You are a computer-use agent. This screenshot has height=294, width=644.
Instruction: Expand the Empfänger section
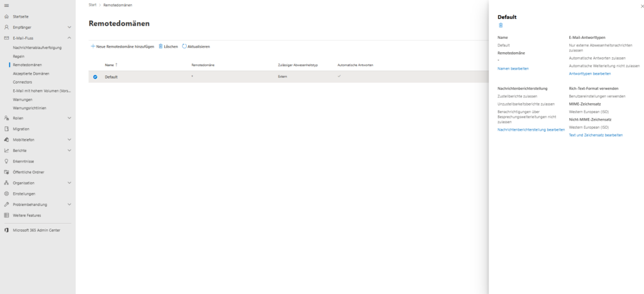(69, 28)
